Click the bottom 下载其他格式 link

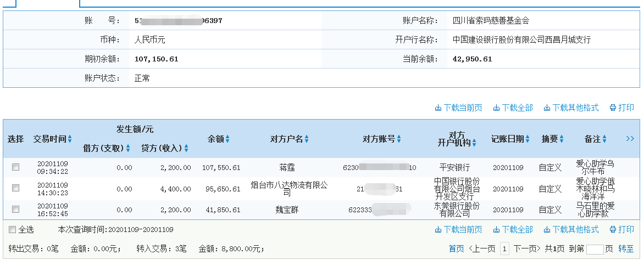[x=571, y=230]
